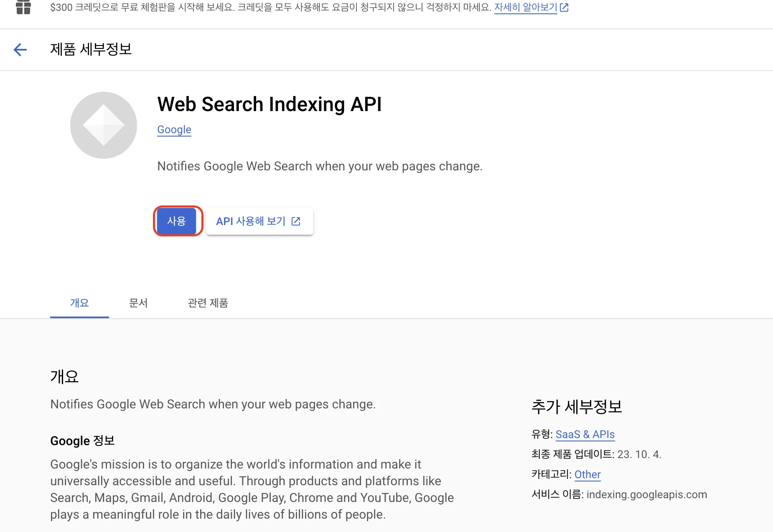Viewport: 773px width, 532px height.
Task: Click the product description under the Google link
Action: [320, 166]
